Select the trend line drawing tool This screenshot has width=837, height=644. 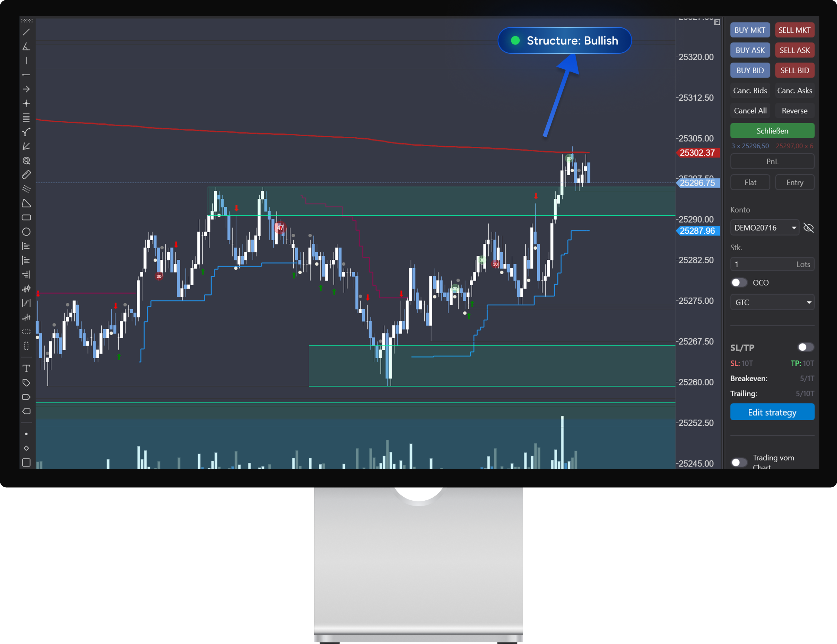pyautogui.click(x=26, y=32)
